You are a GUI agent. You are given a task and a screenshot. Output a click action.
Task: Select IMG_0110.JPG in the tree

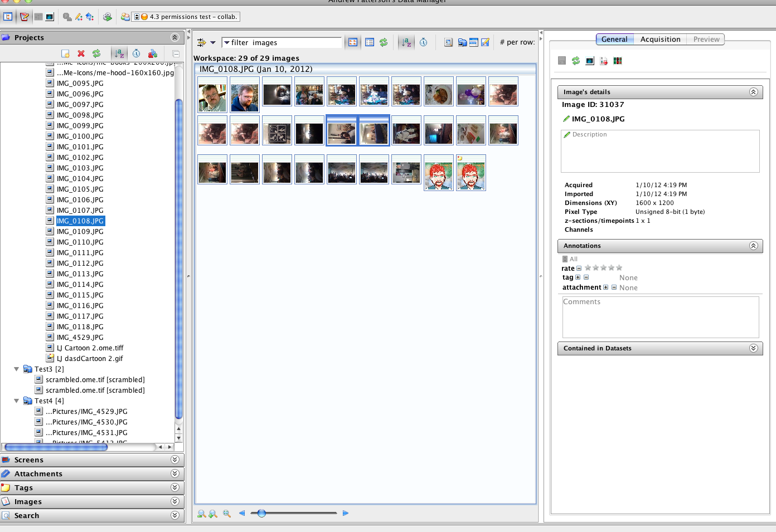tap(80, 242)
